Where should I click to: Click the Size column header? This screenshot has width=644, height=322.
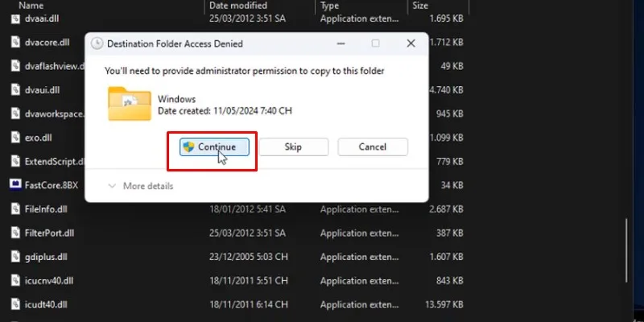click(421, 5)
